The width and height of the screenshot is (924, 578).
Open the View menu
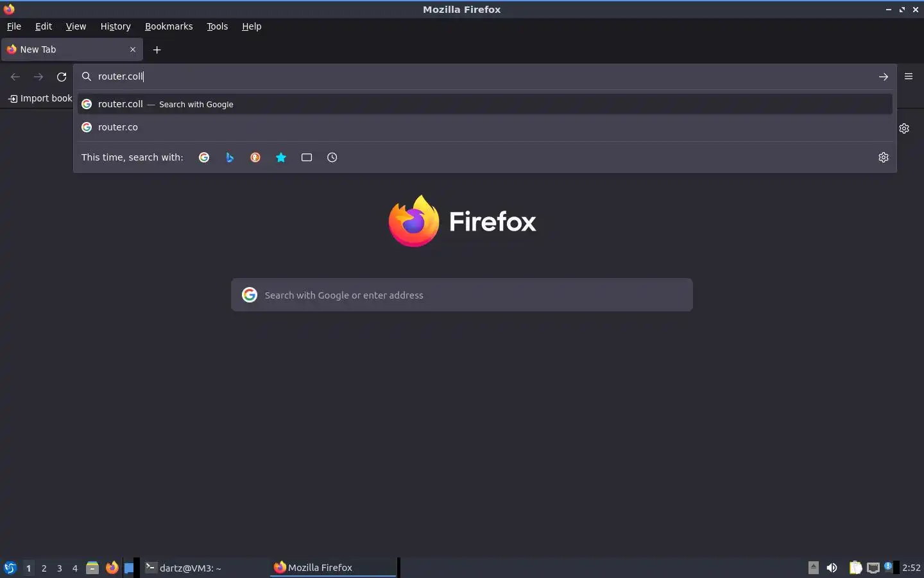(x=76, y=26)
